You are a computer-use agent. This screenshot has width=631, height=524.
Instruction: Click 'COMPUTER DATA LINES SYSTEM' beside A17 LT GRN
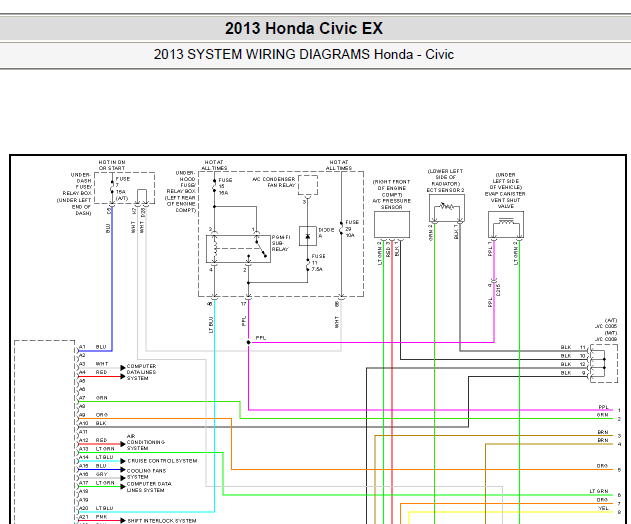click(x=149, y=487)
